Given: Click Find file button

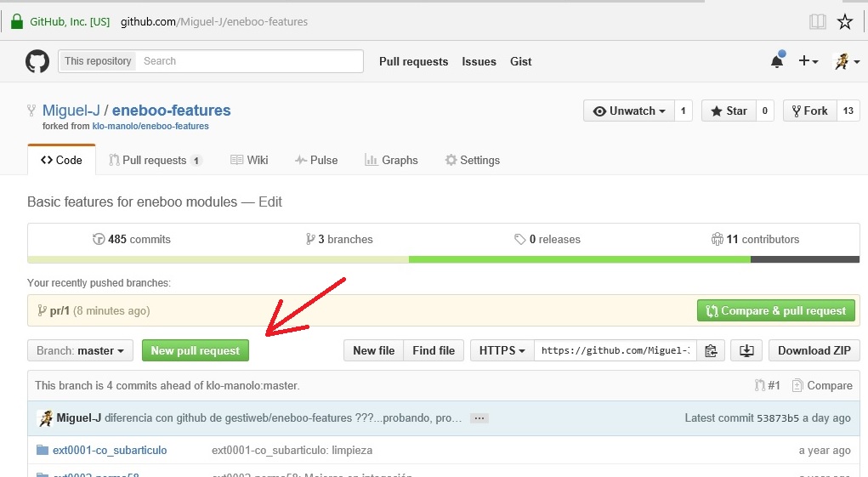Looking at the screenshot, I should click(434, 351).
